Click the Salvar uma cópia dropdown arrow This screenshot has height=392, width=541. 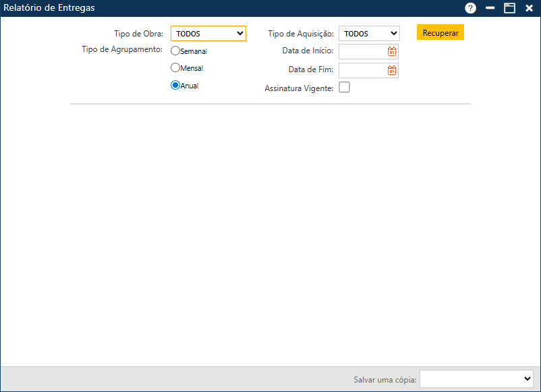click(x=528, y=379)
